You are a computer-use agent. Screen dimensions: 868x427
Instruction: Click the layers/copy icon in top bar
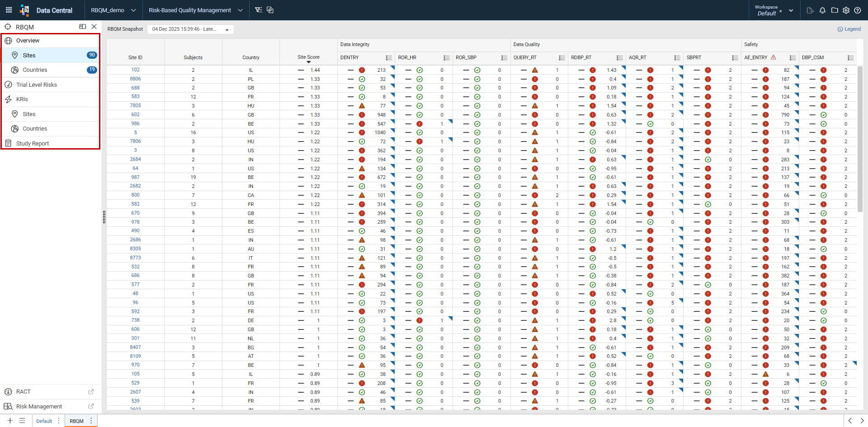[x=270, y=10]
